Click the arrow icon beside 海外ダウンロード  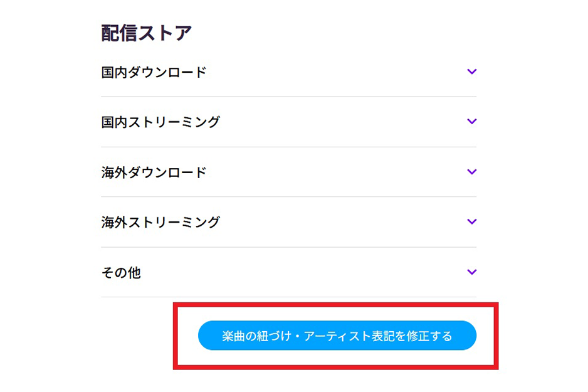(x=472, y=171)
